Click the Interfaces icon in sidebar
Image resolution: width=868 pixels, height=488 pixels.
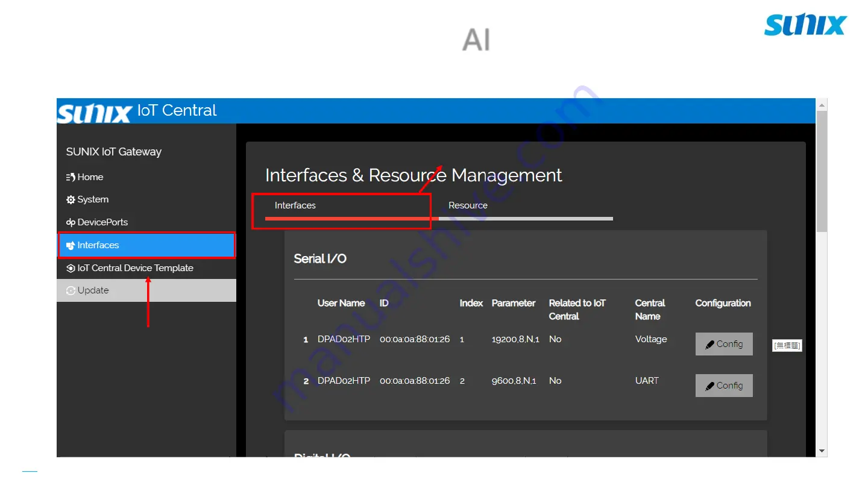pos(71,245)
